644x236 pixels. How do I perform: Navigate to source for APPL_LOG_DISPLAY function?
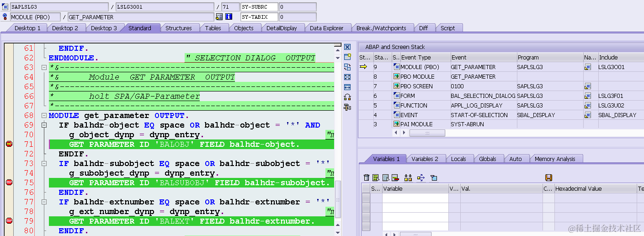[588, 105]
